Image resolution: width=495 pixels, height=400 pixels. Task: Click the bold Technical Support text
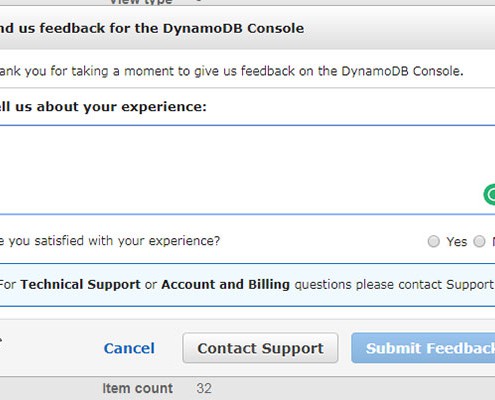click(80, 284)
